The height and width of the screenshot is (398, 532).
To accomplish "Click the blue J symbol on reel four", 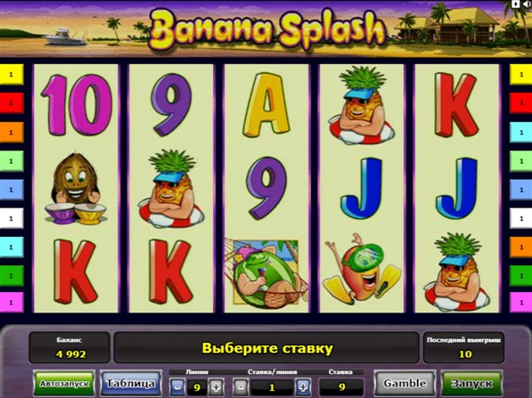I will pyautogui.click(x=362, y=189).
